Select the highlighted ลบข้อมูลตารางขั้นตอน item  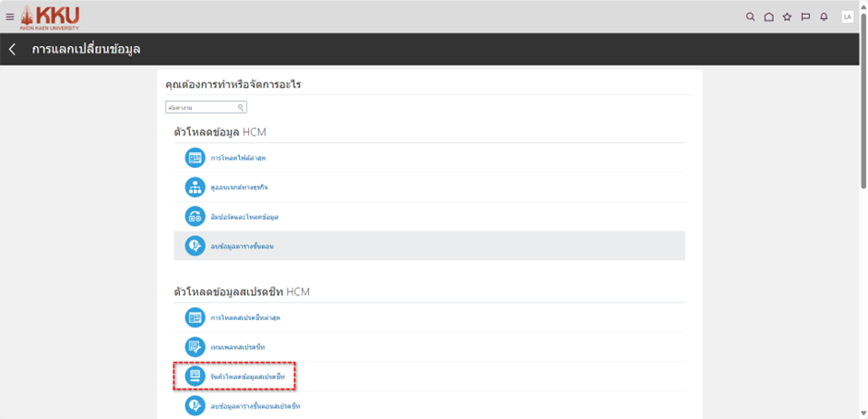(x=242, y=246)
